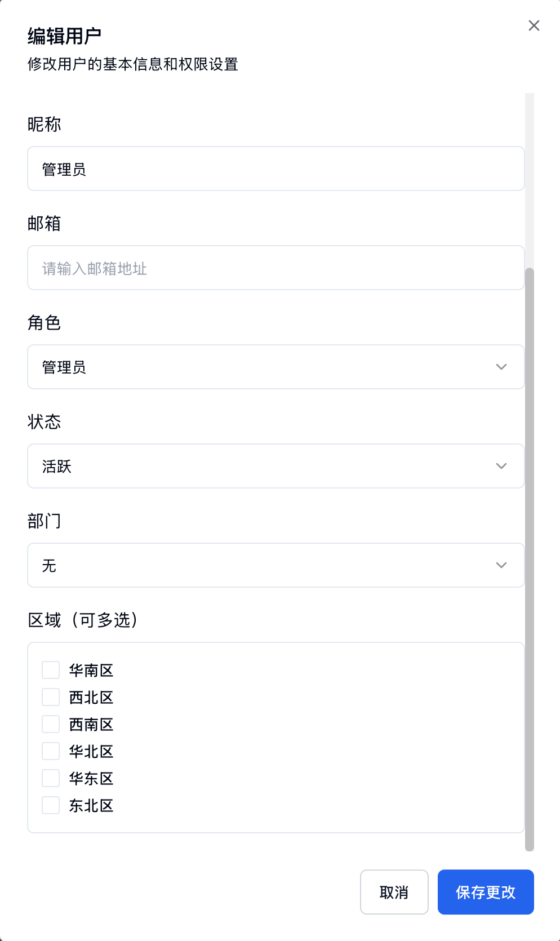The width and height of the screenshot is (560, 941).
Task: Click inside the 昵称 input showing 管理员
Action: tap(276, 168)
